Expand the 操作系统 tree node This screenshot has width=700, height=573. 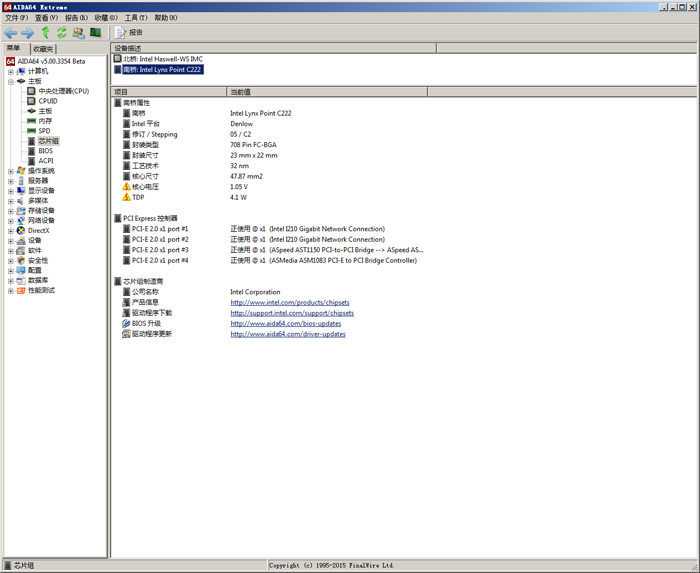click(x=11, y=171)
